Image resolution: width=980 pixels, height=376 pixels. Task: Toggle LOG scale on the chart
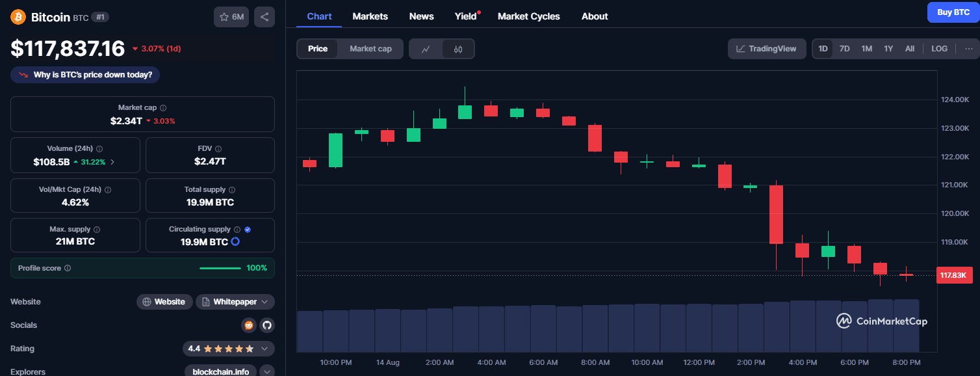pyautogui.click(x=939, y=49)
